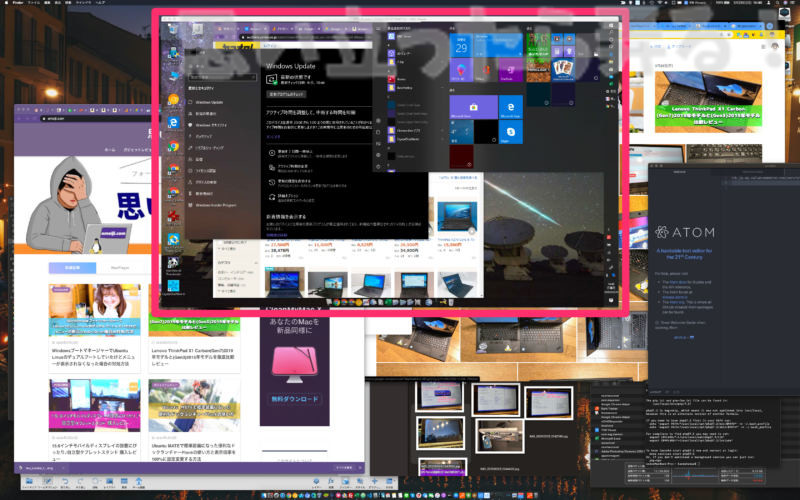Open the red cross desktop shortcut
The height and width of the screenshot is (500, 800).
pos(173,216)
